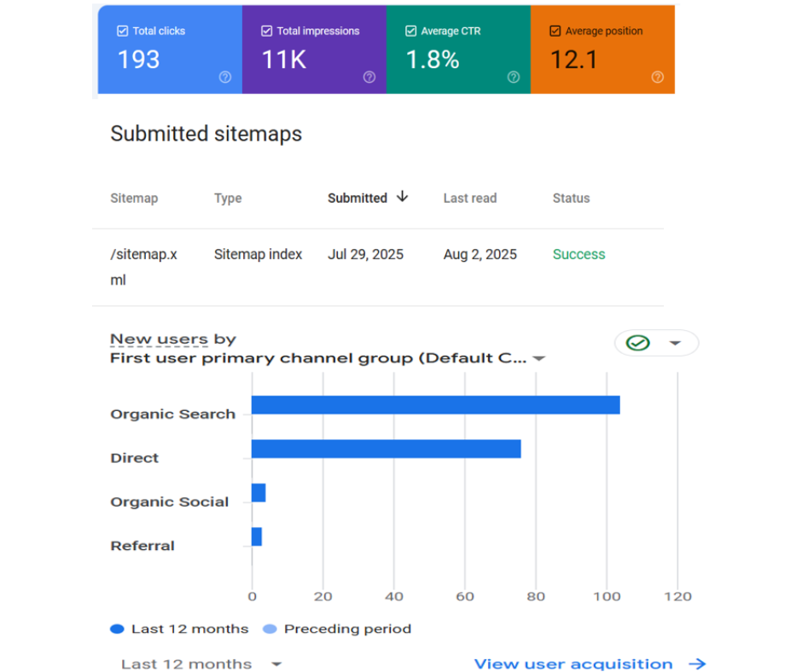Uncheck the Average CTR checkbox
802x672 pixels.
coord(410,32)
